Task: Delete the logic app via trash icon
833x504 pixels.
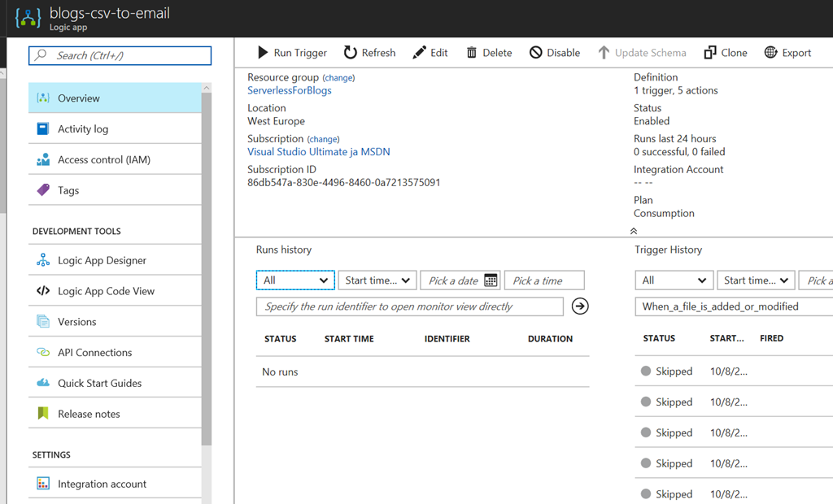Action: click(472, 53)
